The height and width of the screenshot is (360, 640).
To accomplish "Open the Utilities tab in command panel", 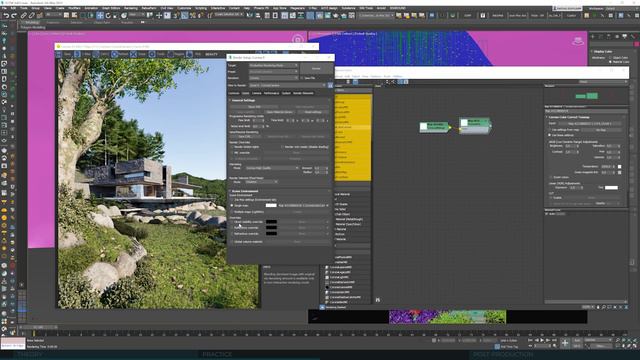I will pyautogui.click(x=632, y=37).
